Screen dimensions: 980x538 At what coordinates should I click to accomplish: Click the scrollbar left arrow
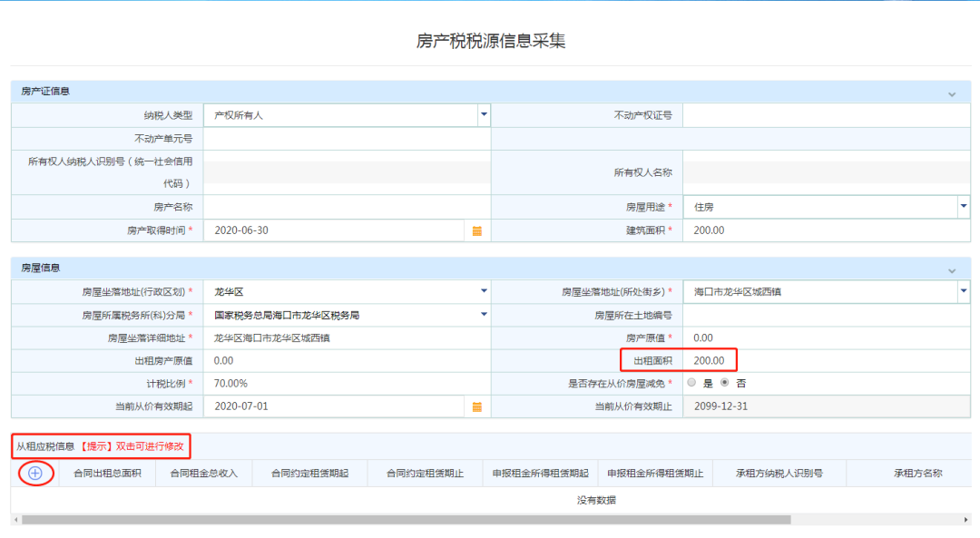point(15,520)
